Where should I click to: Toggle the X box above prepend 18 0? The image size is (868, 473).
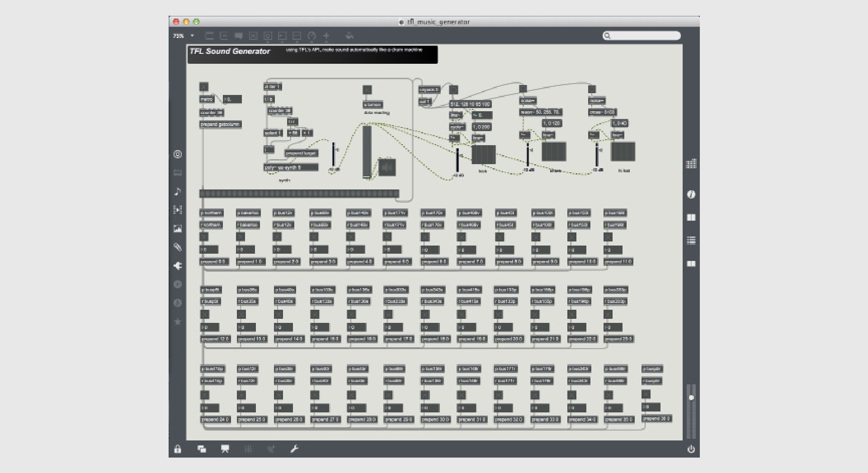click(425, 314)
